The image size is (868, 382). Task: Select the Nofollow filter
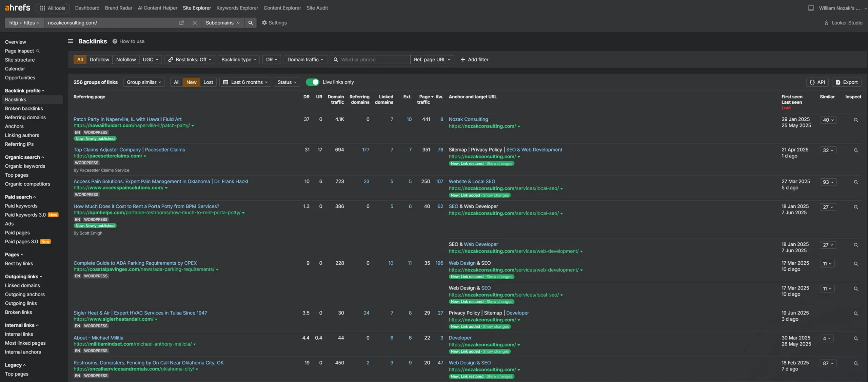click(x=126, y=60)
